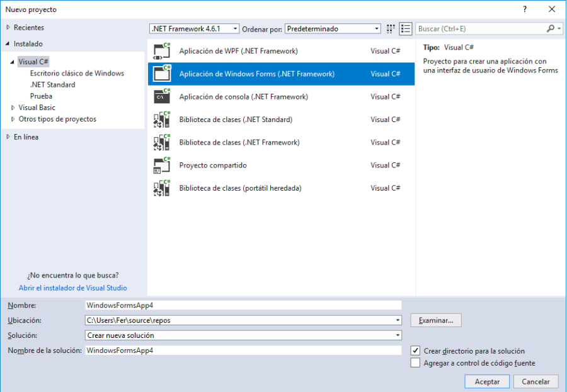Uncheck Crear directorio para la solución

415,350
